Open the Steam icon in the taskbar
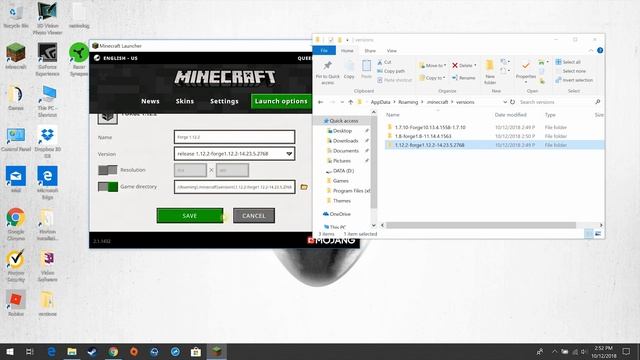 (92, 351)
